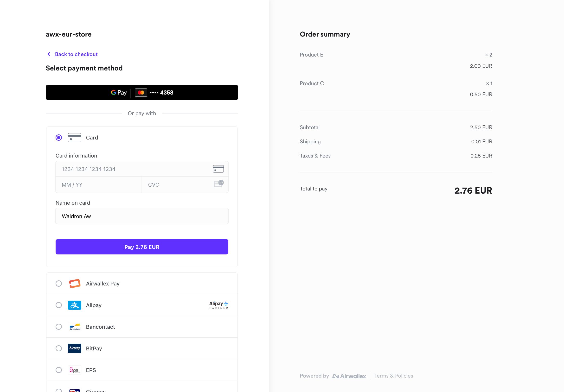
Task: Select the Alipay radio button
Action: (59, 305)
